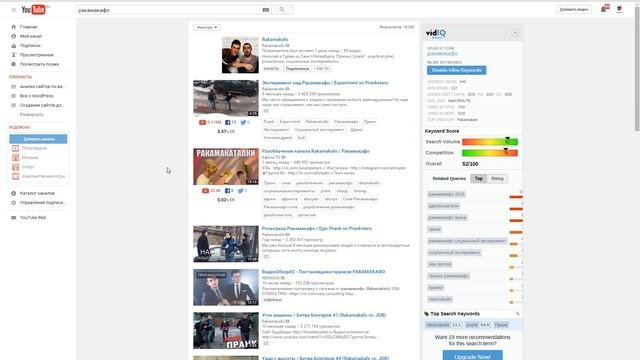Click the tag icon beside Top Search Keywords
This screenshot has width=640, height=360.
(427, 314)
